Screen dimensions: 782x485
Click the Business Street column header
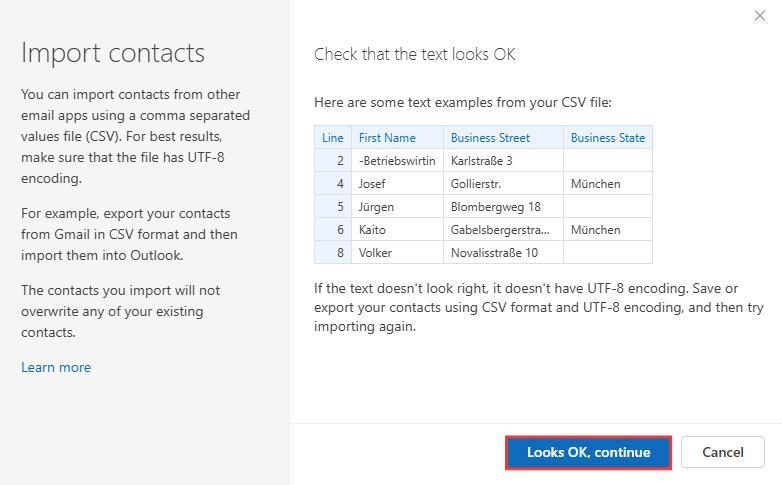click(490, 138)
